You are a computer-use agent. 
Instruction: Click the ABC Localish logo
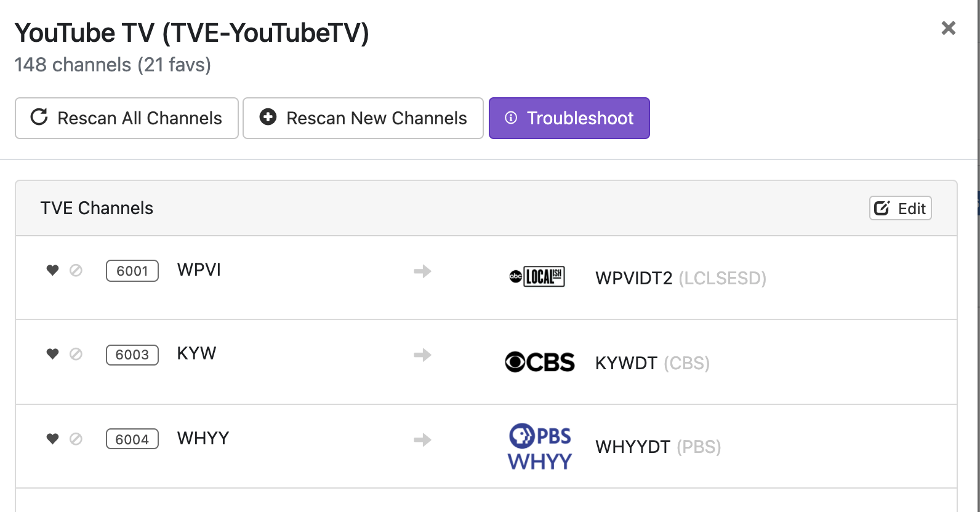pyautogui.click(x=537, y=277)
